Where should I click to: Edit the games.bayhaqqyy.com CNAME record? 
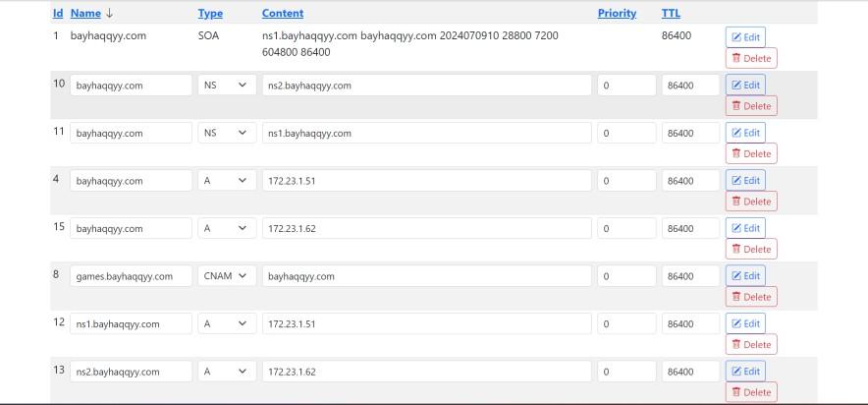click(745, 275)
